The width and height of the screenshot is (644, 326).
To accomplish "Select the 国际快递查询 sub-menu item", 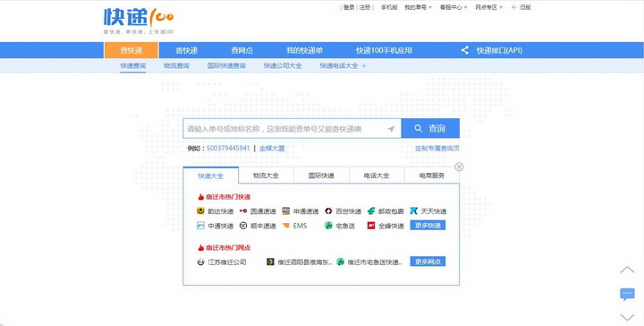I will [x=226, y=65].
